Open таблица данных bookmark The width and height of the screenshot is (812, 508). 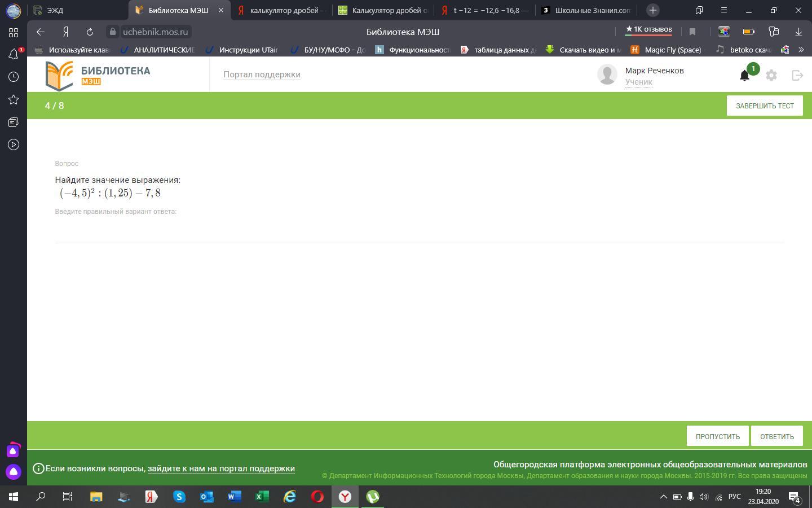coord(498,50)
